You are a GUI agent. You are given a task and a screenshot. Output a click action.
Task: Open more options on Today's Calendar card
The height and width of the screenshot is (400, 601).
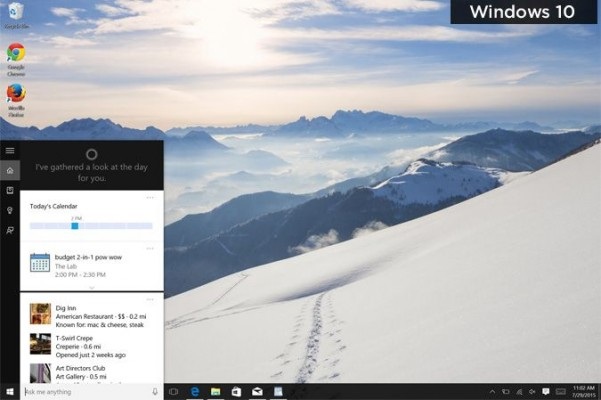point(150,198)
